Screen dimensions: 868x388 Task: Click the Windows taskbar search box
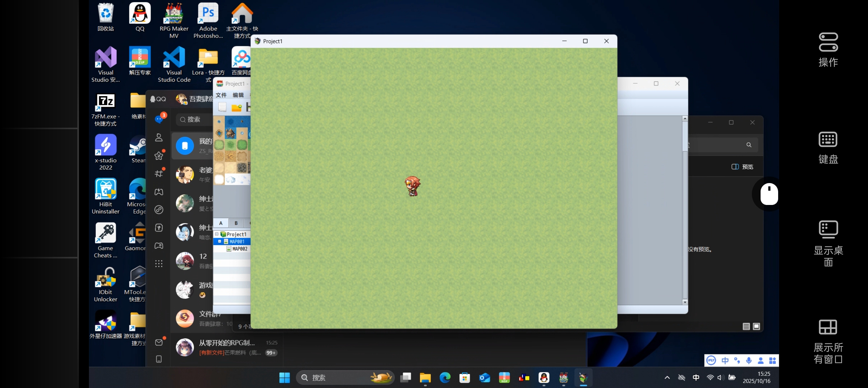pos(345,378)
